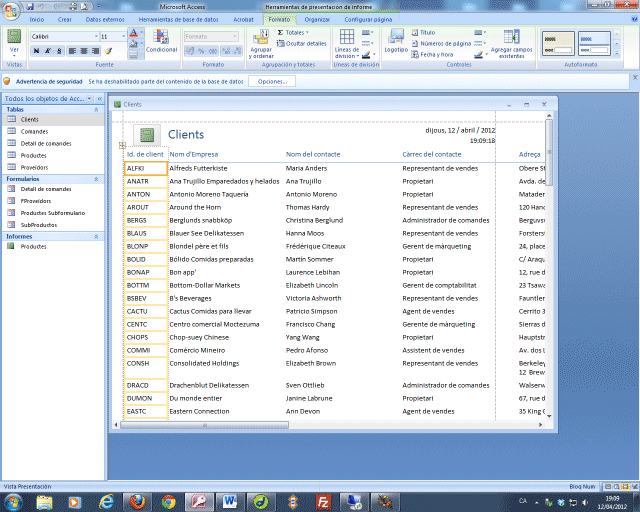
Task: Open Internet Explorer from the taskbar
Action: [x=107, y=502]
